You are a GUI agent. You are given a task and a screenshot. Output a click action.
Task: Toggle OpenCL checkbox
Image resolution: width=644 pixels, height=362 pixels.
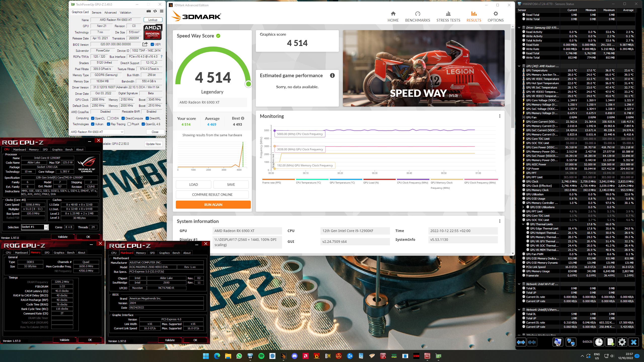tap(93, 118)
